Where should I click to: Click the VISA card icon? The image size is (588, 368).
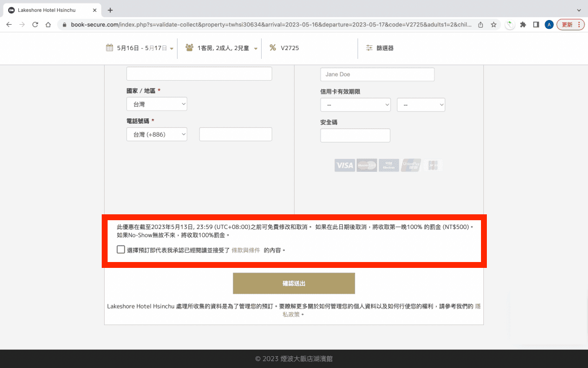pos(345,165)
